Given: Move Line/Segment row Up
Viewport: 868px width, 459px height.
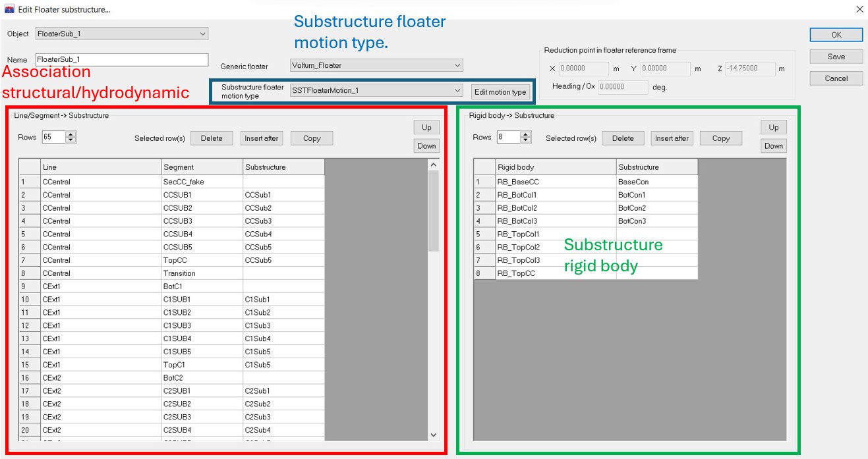Looking at the screenshot, I should pos(426,127).
